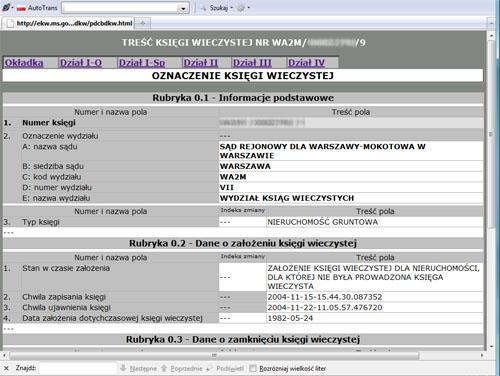Click the vertical scrollbar thumb
Viewport: 500px width, 376px height.
point(491,134)
